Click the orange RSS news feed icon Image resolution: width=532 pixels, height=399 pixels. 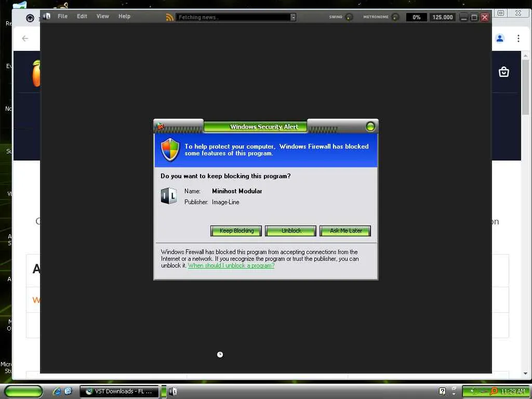[x=170, y=17]
